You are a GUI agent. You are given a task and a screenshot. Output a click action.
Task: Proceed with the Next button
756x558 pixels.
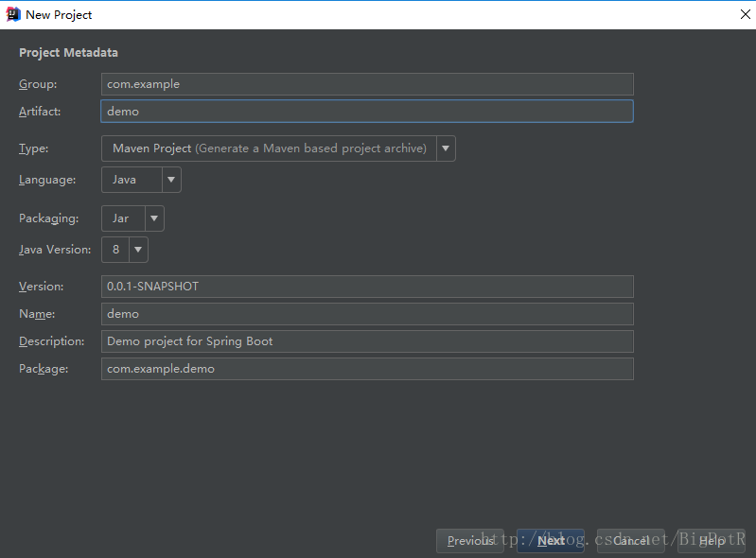551,541
